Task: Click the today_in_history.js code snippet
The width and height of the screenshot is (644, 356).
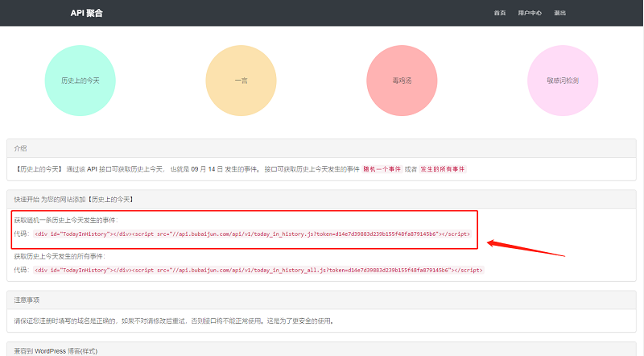Action: point(252,234)
